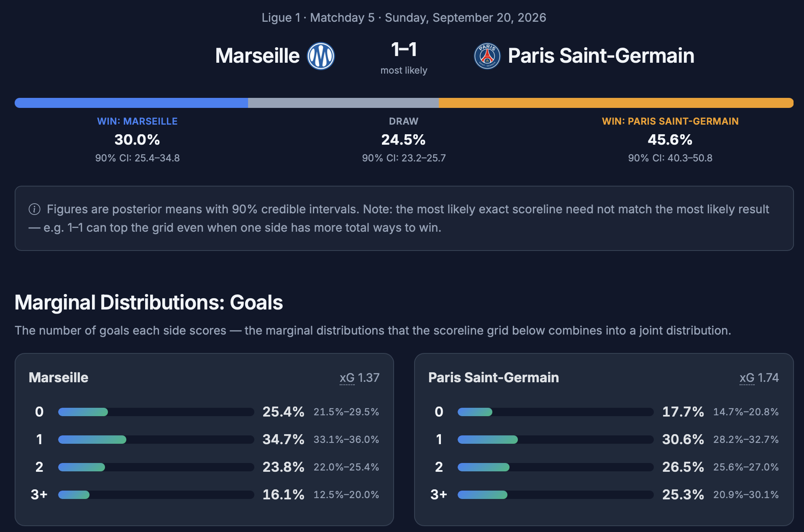Click the gray draw segment of the bar

[343, 103]
